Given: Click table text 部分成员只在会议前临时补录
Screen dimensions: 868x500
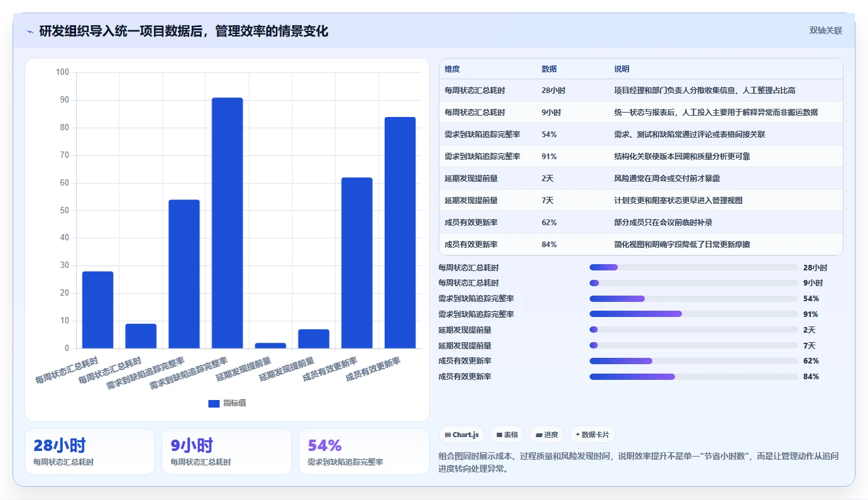Looking at the screenshot, I should pos(663,223).
